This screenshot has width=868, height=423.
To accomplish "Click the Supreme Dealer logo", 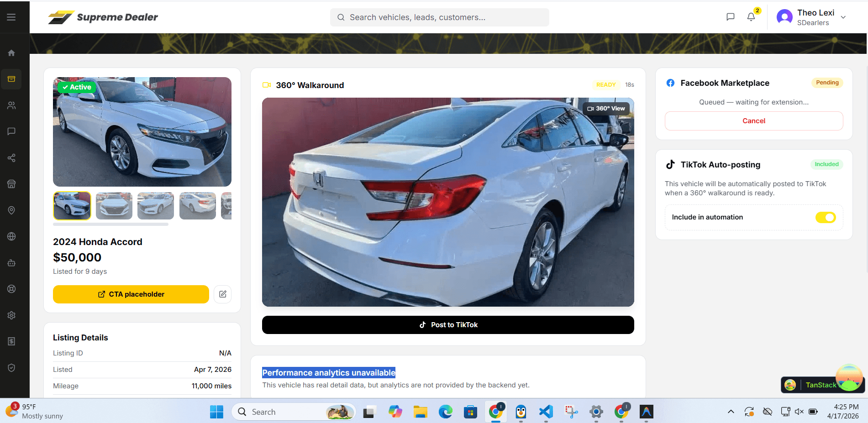I will (103, 17).
